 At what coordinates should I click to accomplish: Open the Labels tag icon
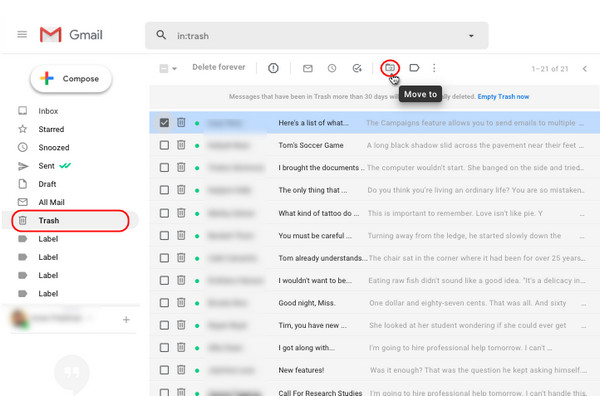click(414, 68)
